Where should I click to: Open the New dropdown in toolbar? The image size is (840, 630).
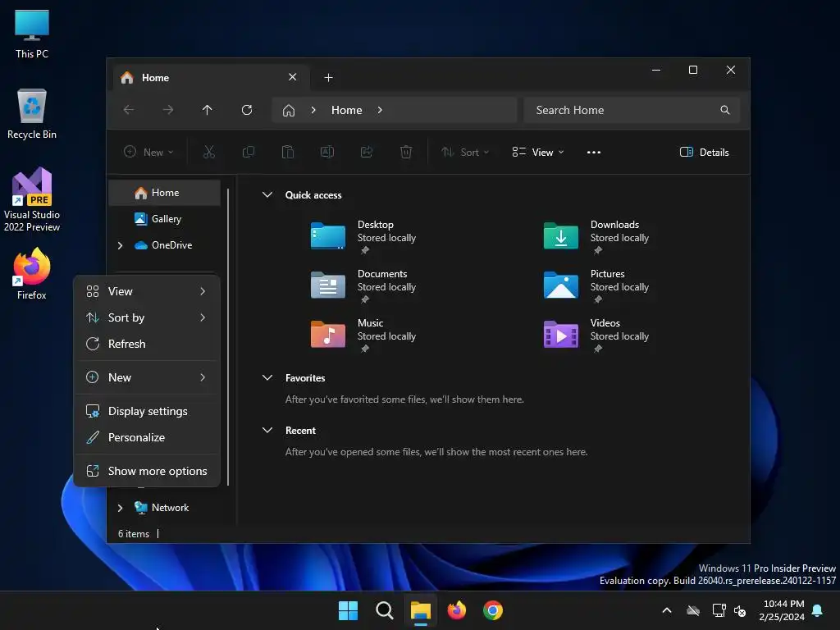(x=148, y=152)
